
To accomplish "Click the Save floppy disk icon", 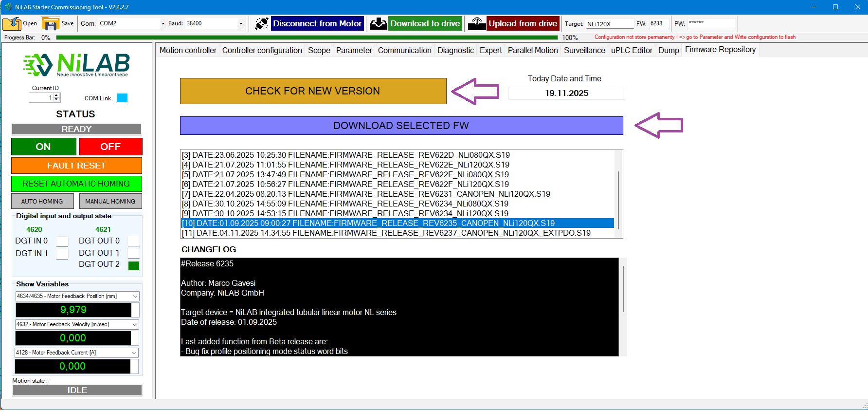I will [50, 23].
